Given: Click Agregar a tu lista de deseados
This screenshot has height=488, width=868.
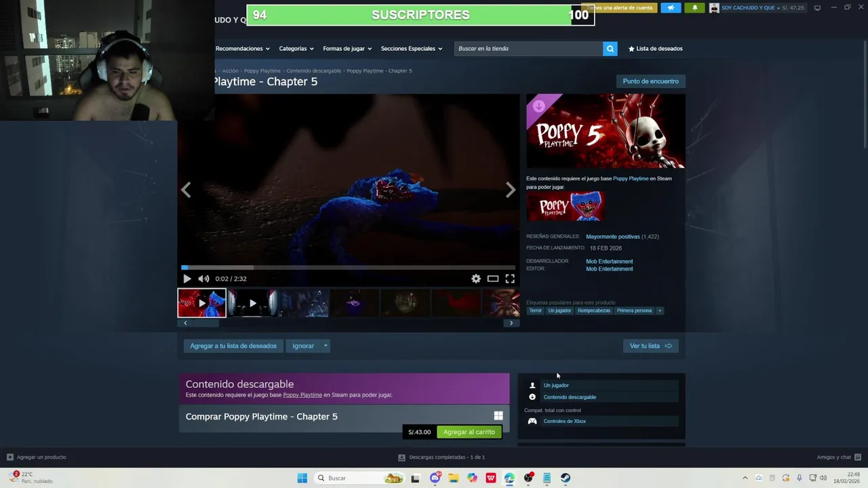Looking at the screenshot, I should coord(233,346).
